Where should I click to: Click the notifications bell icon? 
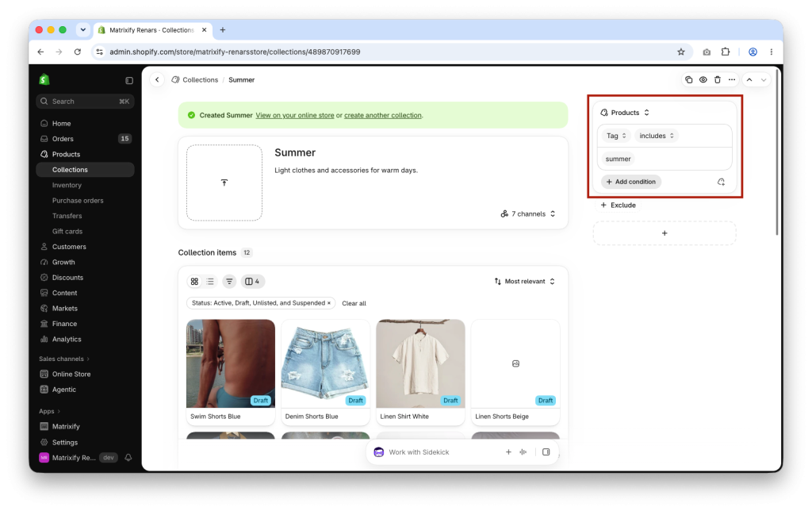128,458
